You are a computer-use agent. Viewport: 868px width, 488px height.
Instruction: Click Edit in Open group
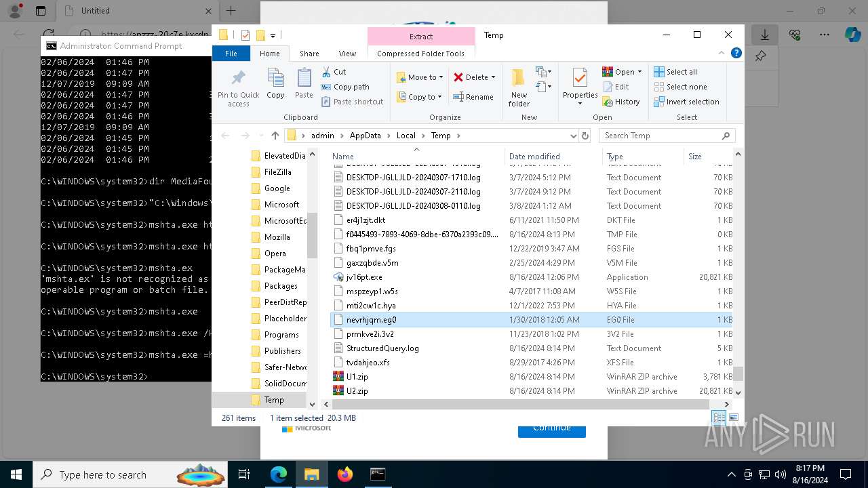pos(615,87)
